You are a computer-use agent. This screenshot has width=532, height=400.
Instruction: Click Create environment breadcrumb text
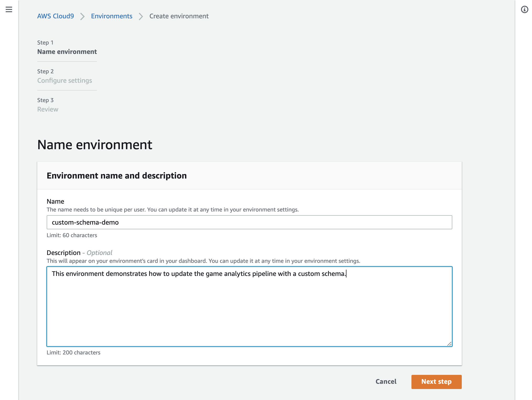[179, 16]
